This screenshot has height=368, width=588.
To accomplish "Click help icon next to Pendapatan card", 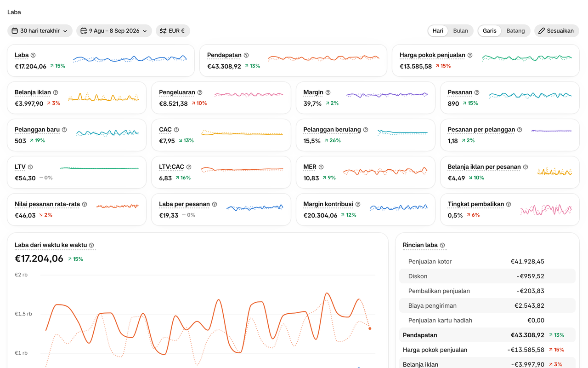I will [x=246, y=55].
